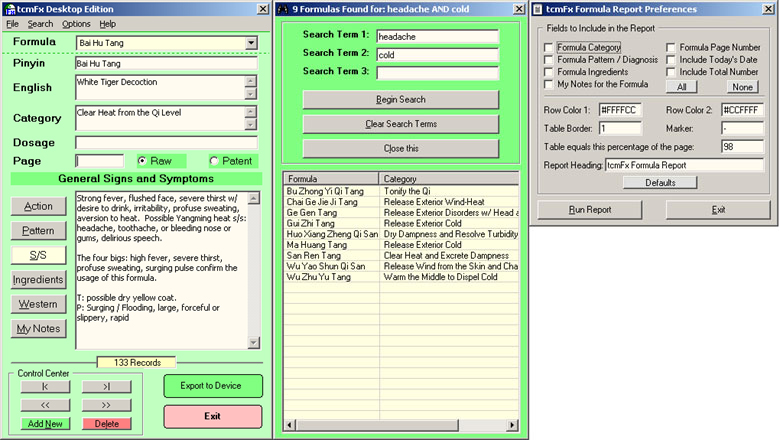Click Search Term 1 field containing headache
The image size is (780, 440).
(x=437, y=36)
